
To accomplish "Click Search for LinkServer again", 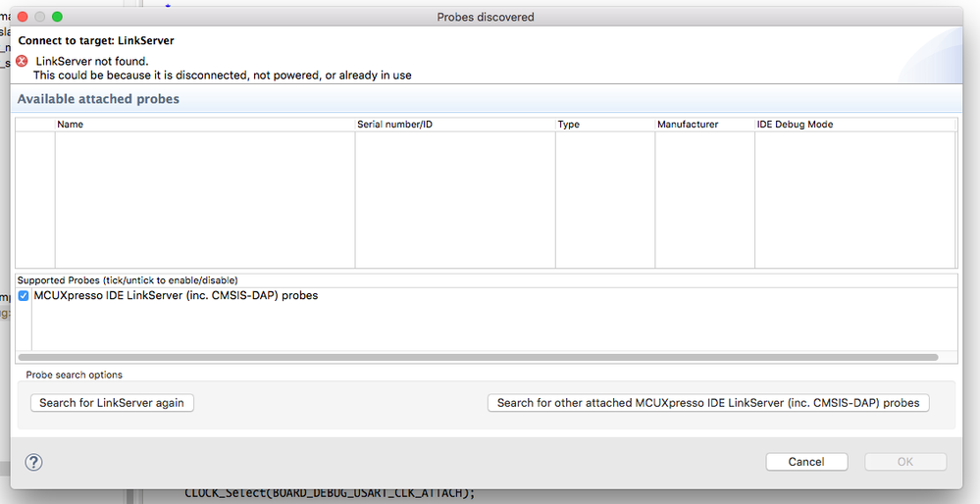I will click(112, 403).
